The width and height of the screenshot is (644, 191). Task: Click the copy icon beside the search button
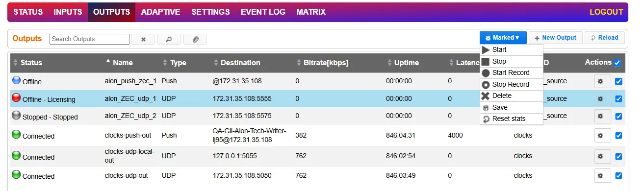tap(195, 39)
